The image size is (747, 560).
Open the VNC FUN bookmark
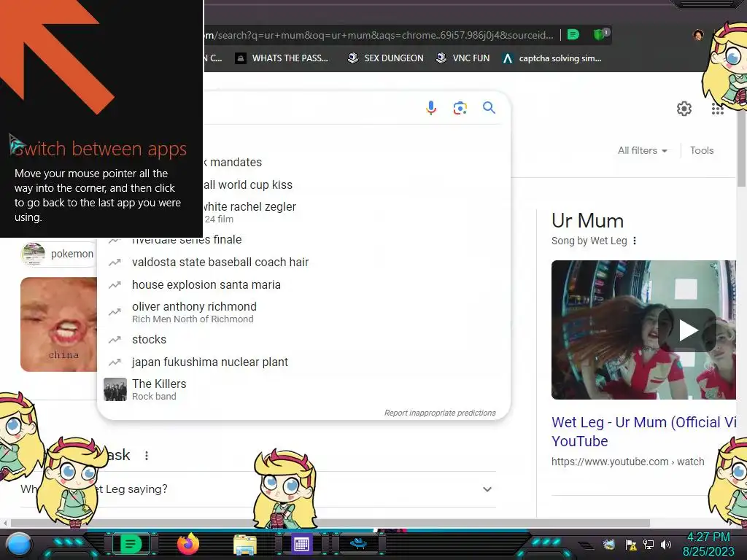tap(463, 58)
